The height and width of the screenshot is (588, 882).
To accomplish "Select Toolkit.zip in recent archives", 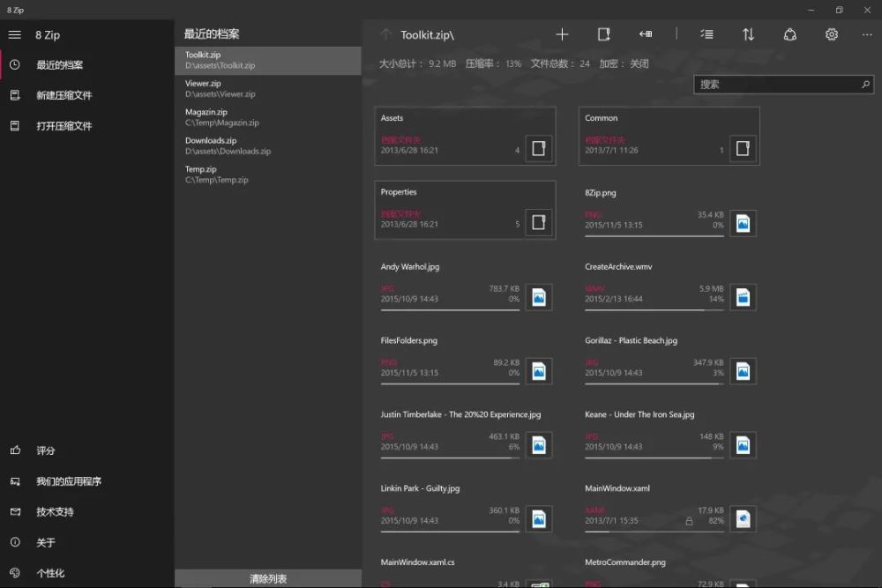I will click(x=268, y=60).
